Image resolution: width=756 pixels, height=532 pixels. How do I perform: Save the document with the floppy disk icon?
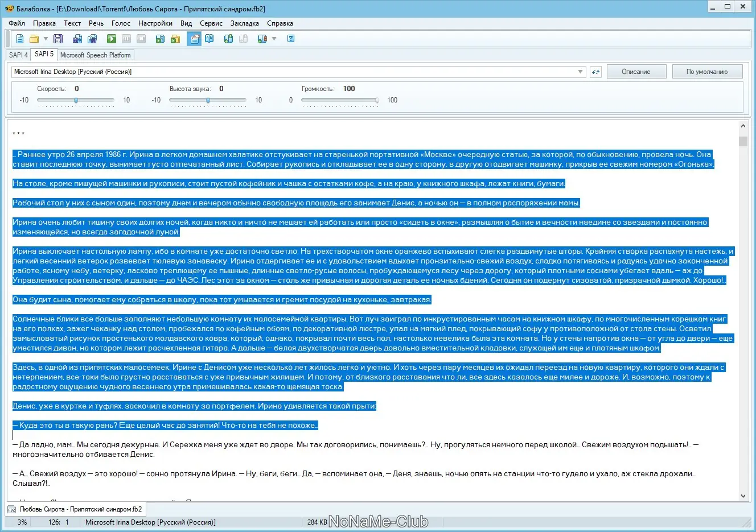pos(58,39)
